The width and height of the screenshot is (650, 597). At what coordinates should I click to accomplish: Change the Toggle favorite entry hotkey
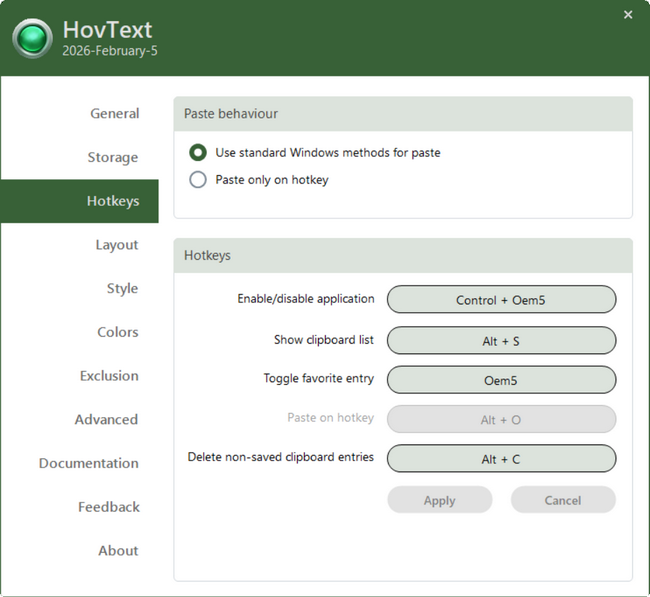[501, 380]
